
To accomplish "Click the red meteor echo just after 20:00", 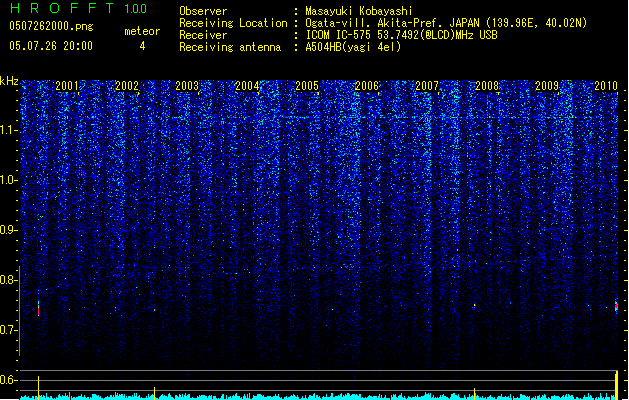I will (39, 308).
